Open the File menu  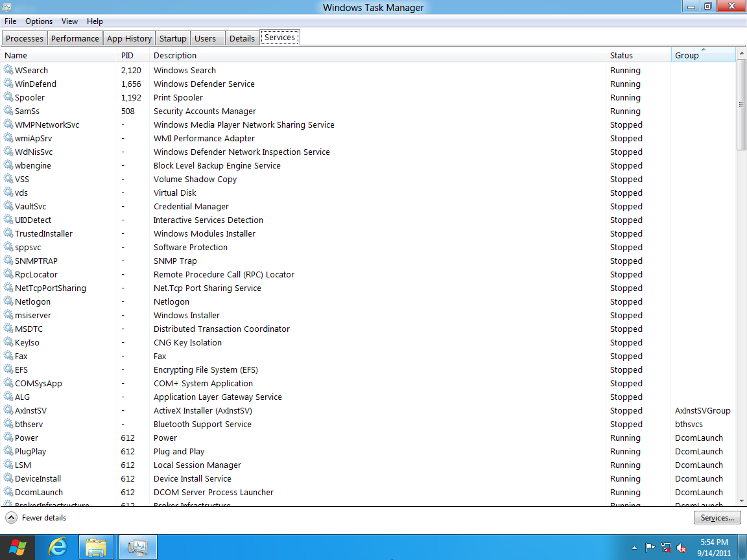(x=10, y=21)
